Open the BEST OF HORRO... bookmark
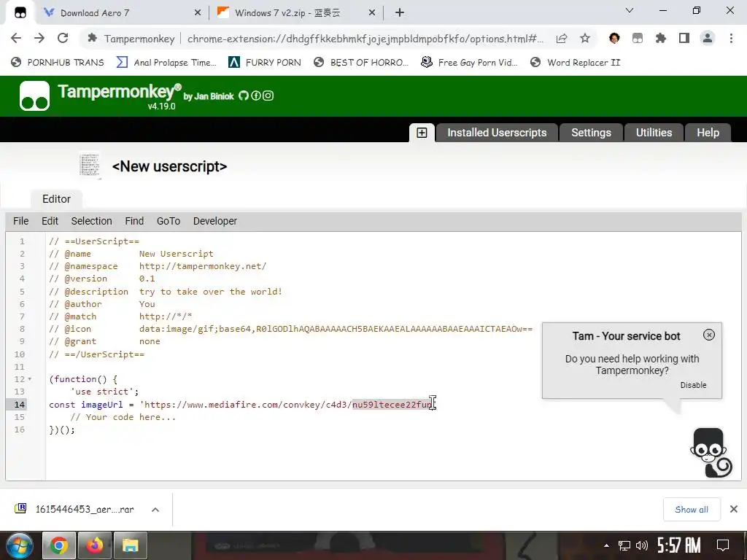The width and height of the screenshot is (747, 560). [362, 63]
